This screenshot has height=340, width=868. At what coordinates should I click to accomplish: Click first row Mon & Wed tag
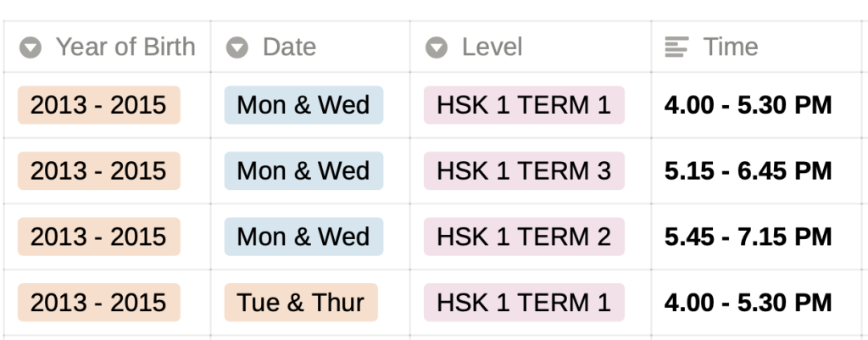(304, 105)
